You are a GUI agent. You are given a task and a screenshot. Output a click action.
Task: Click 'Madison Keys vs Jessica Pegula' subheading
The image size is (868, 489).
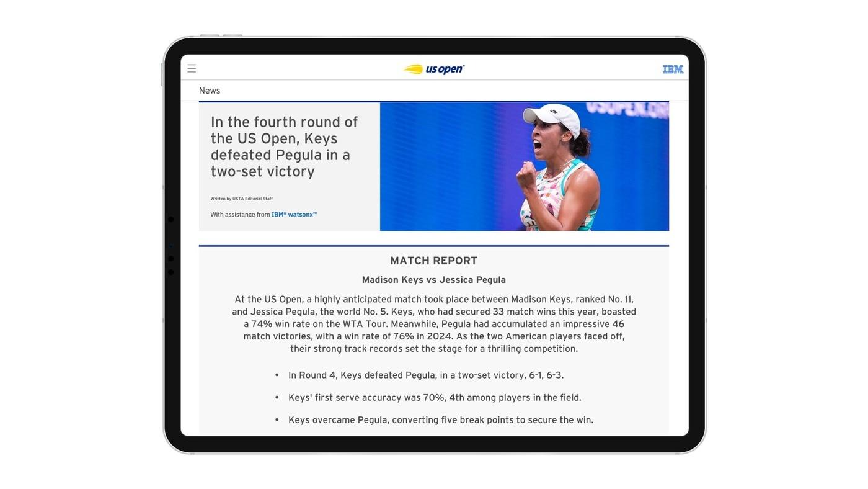[433, 280]
